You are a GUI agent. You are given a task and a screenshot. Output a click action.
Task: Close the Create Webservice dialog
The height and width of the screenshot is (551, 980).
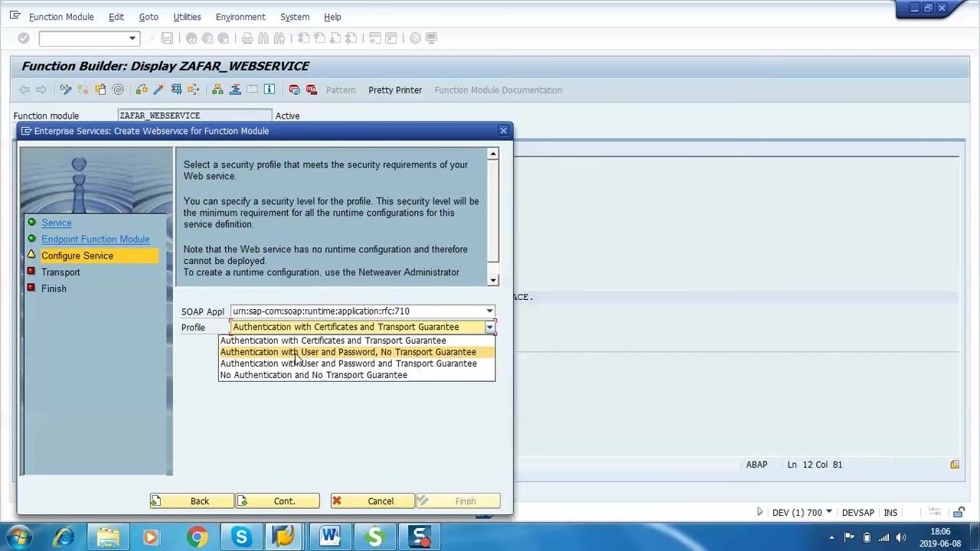[x=503, y=131]
